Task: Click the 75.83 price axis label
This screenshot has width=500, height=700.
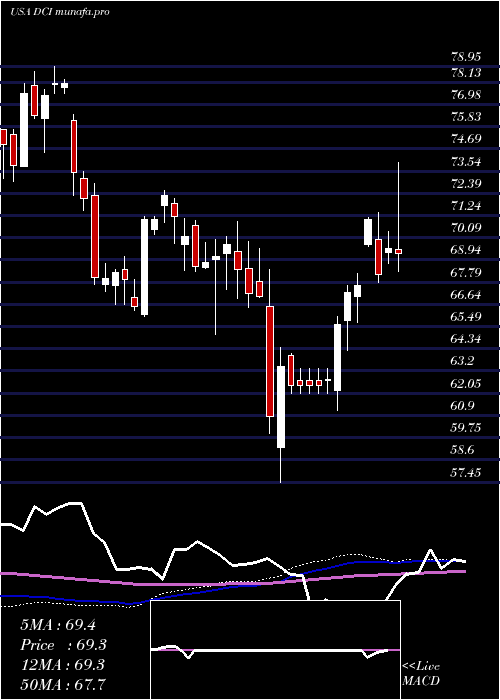Action: click(467, 117)
